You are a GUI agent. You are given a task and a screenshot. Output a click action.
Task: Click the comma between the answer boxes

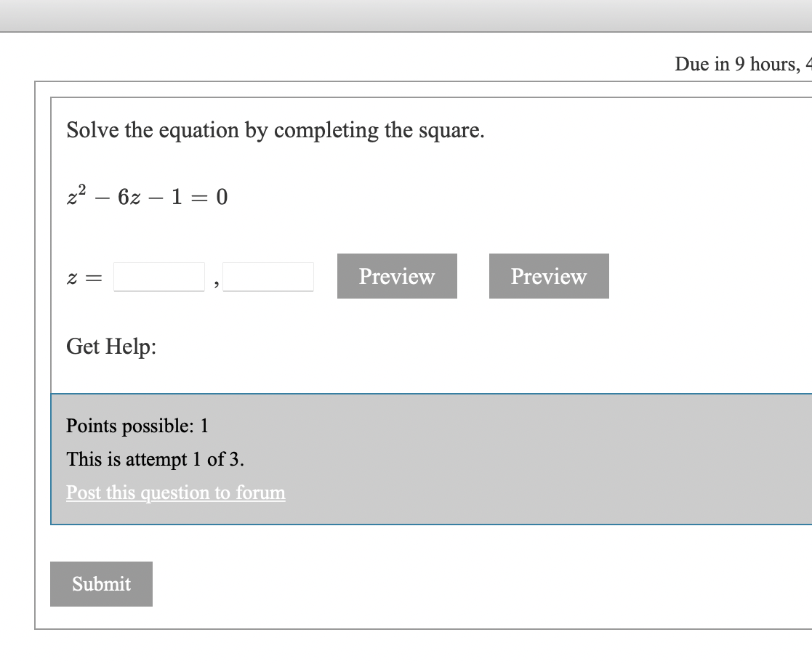[215, 282]
